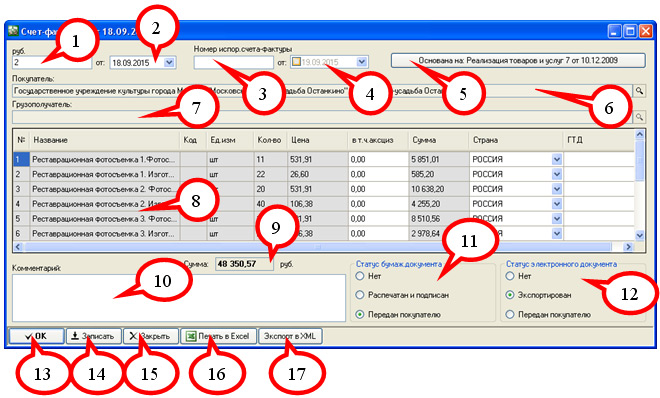Select electronic status 'Экспортирован'
The height and width of the screenshot is (398, 660).
pos(510,295)
